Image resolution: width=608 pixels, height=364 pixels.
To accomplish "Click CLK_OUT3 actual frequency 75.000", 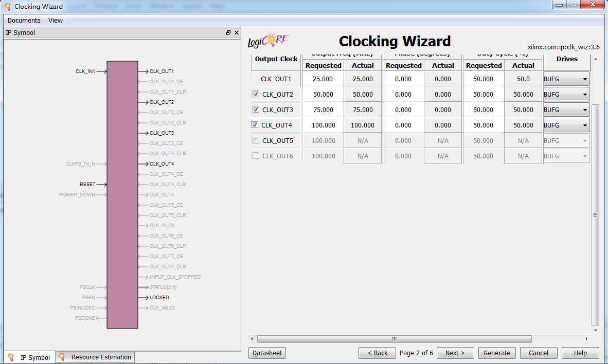I will (x=363, y=110).
